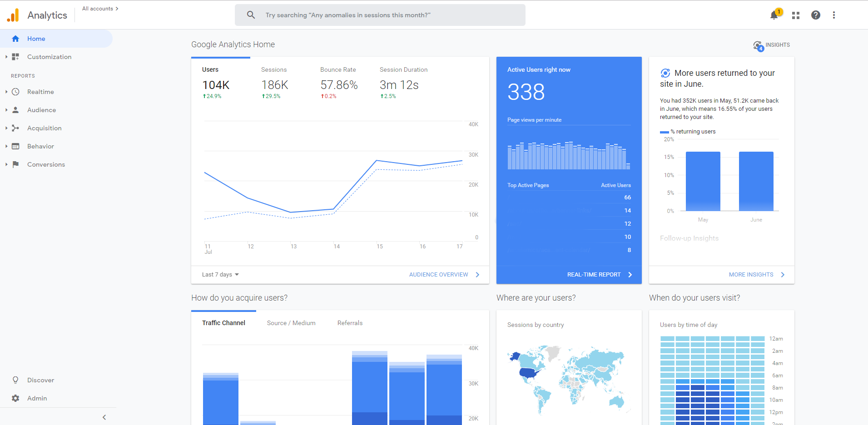Click the United States on map

[x=529, y=373]
